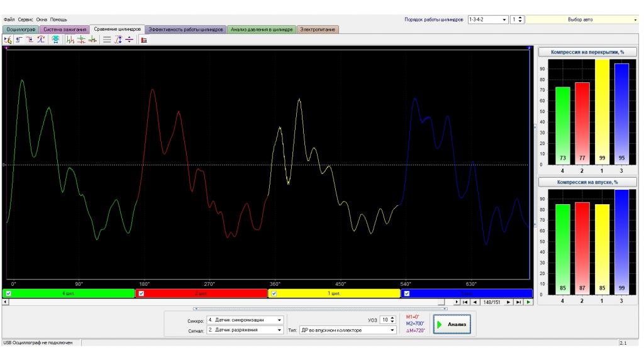The width and height of the screenshot is (644, 348).
Task: Click the vertical scale arrow icon
Action: (x=118, y=40)
